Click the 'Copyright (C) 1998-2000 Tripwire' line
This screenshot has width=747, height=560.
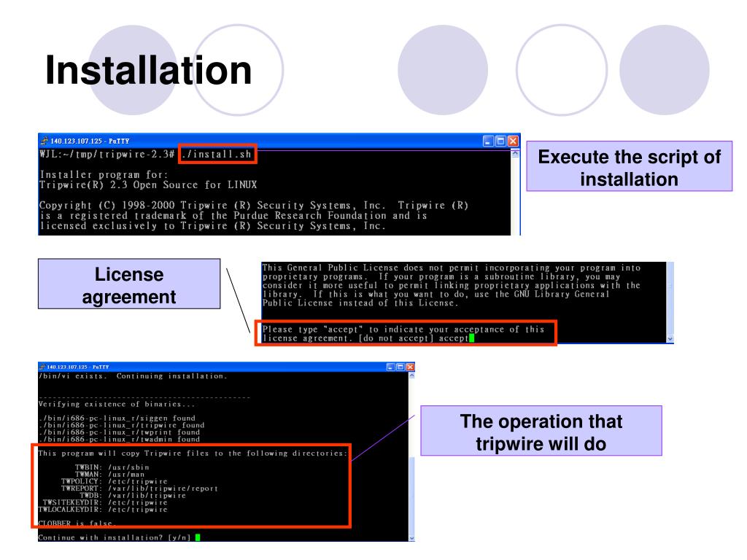[x=254, y=205]
